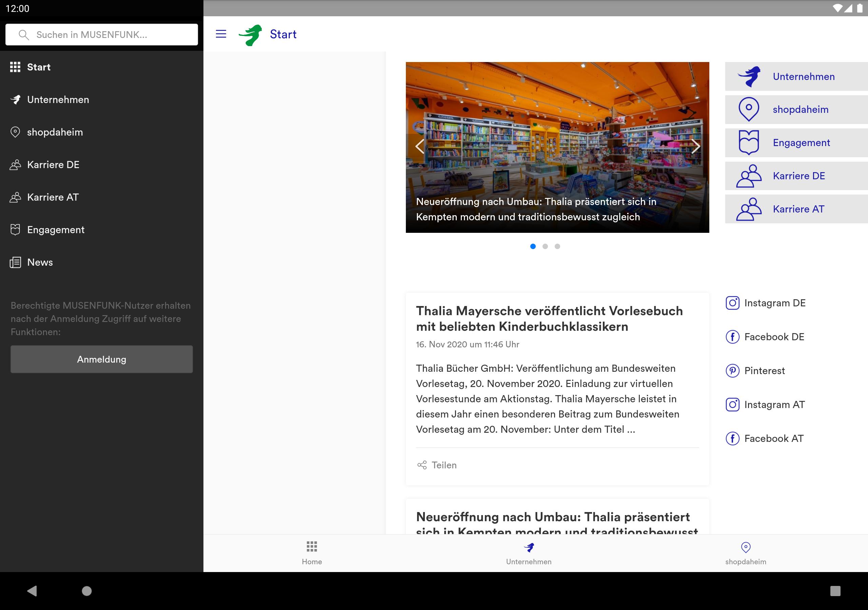Click the Facebook DE icon
This screenshot has height=610, width=868.
(733, 337)
